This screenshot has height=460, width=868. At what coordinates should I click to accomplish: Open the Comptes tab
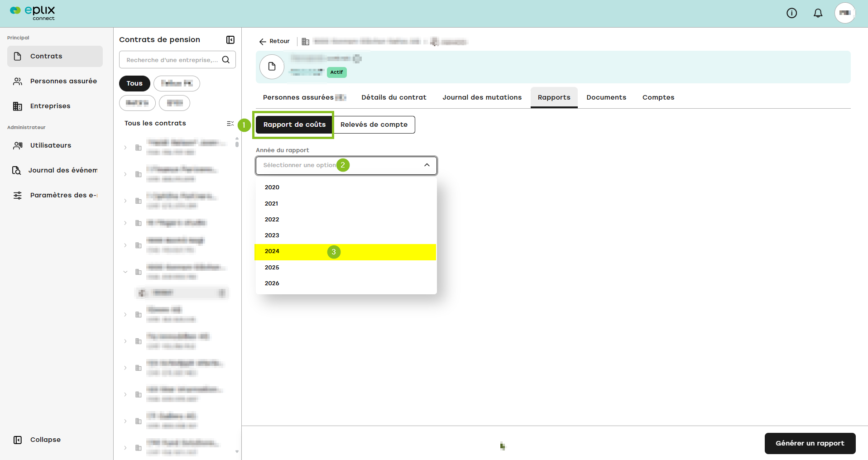coord(658,97)
